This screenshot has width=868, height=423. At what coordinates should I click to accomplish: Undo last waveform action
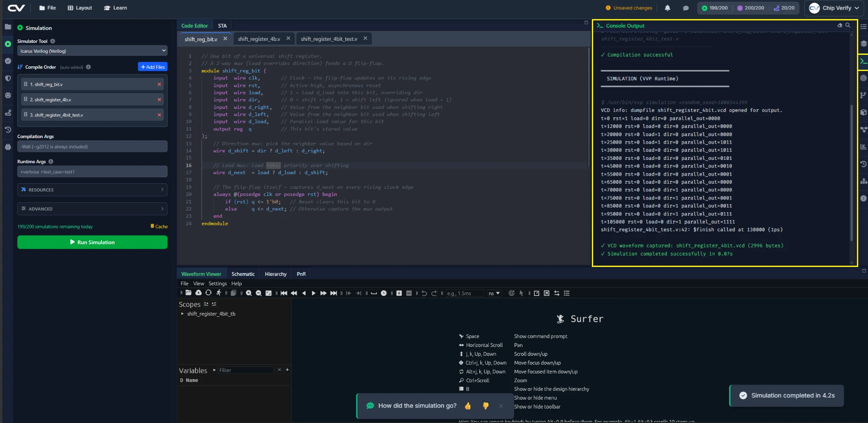424,293
